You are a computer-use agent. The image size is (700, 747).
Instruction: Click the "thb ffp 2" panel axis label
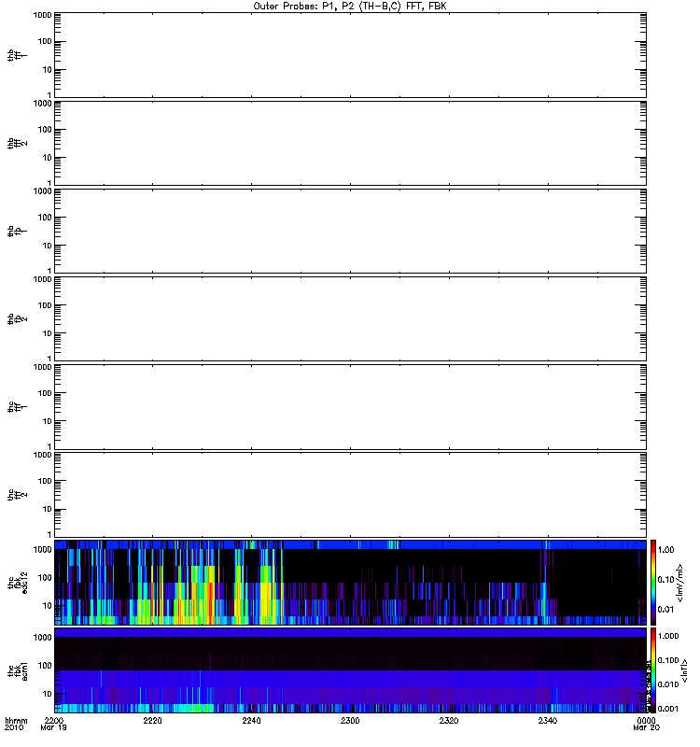tap(17, 319)
